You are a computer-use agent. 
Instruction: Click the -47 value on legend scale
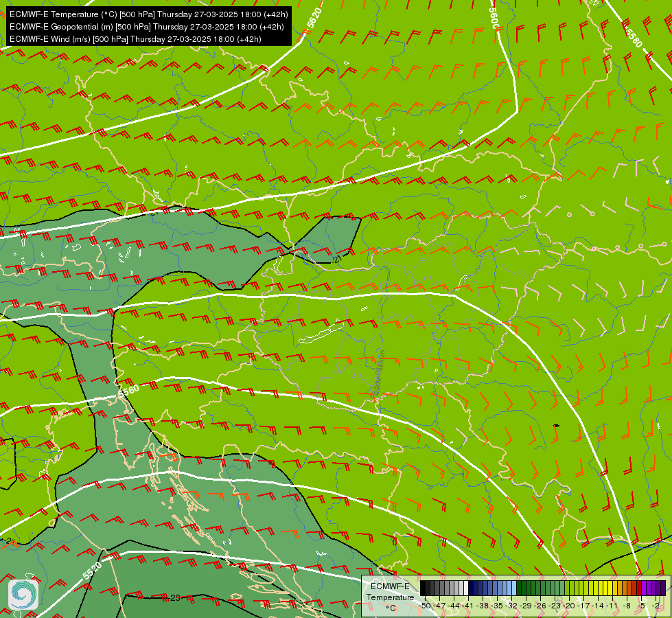[440, 606]
